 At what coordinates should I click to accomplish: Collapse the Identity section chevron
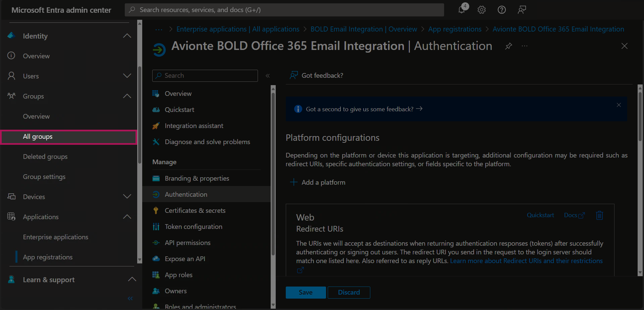127,36
